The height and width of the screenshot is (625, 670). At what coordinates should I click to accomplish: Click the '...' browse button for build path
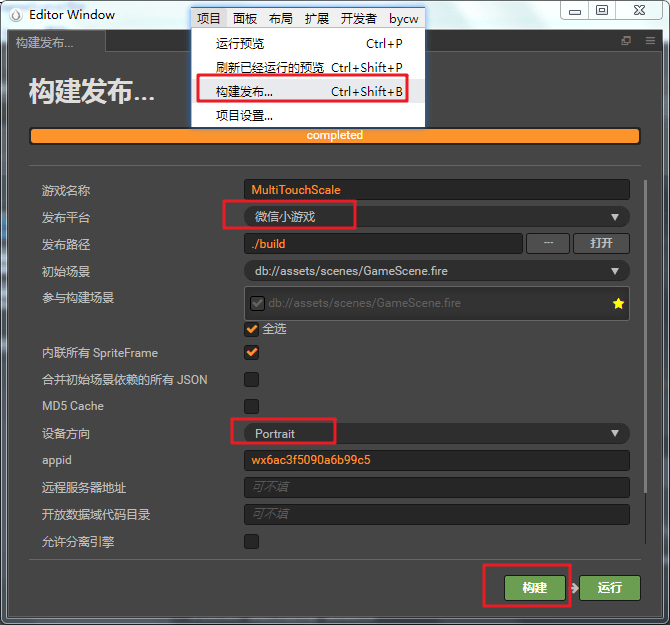point(548,243)
